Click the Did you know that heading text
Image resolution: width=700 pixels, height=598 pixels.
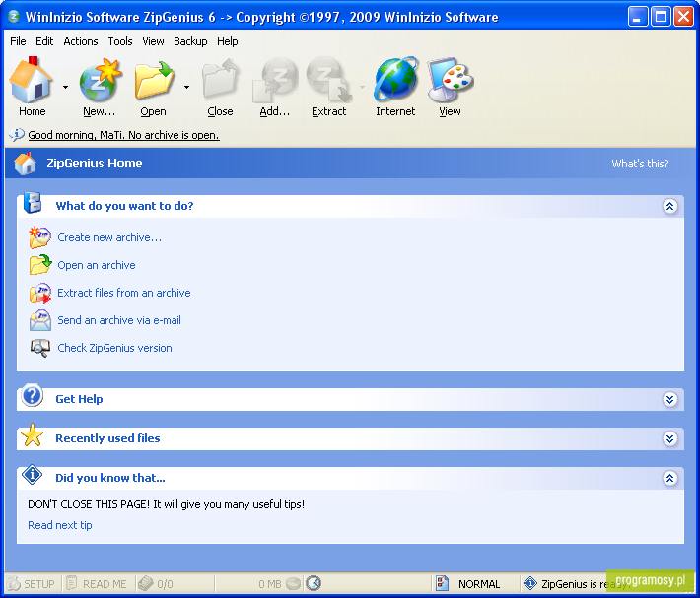110,478
